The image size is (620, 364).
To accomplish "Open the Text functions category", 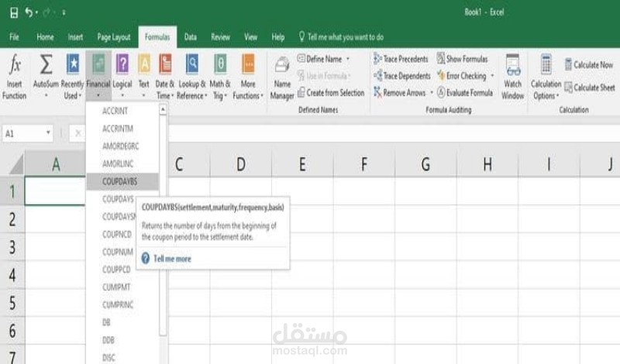I will tap(144, 76).
